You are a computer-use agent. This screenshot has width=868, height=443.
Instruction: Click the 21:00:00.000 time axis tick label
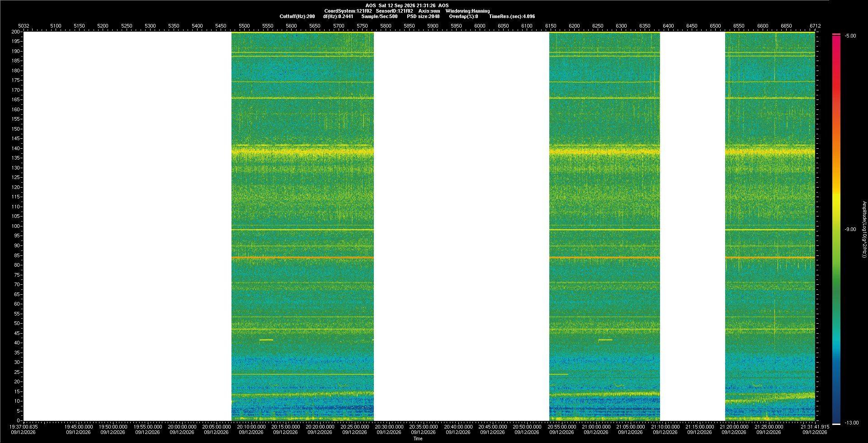pos(596,427)
